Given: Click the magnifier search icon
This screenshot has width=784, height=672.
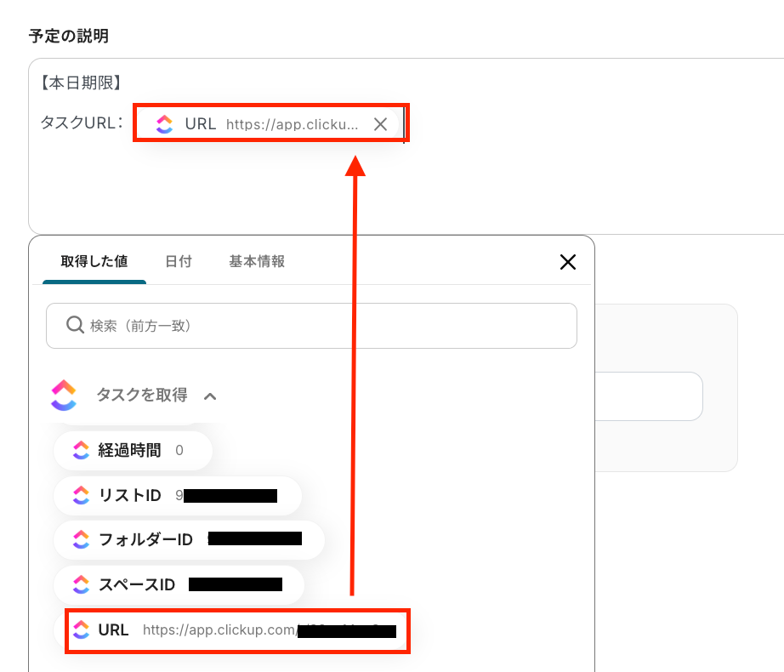Looking at the screenshot, I should point(75,325).
